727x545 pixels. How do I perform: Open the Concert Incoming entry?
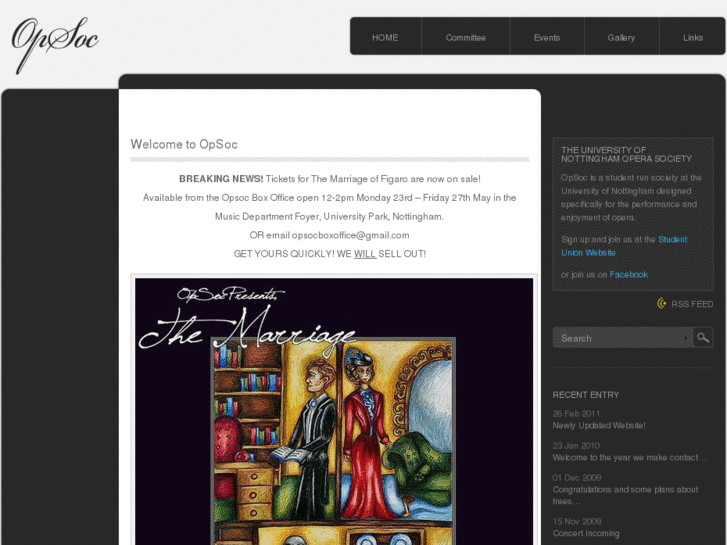point(586,533)
